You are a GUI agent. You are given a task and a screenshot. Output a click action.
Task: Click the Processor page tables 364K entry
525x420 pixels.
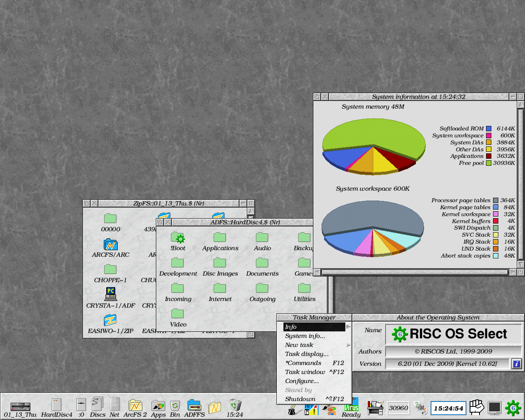pyautogui.click(x=473, y=201)
